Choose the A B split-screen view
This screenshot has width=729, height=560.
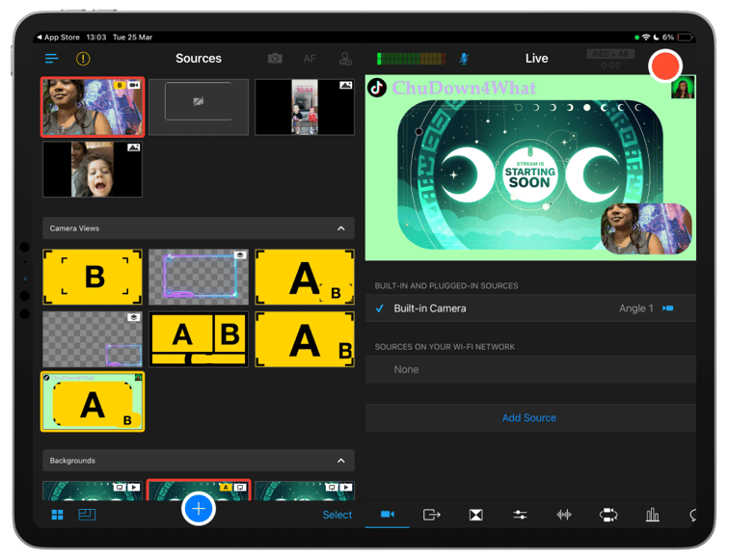pyautogui.click(x=199, y=339)
